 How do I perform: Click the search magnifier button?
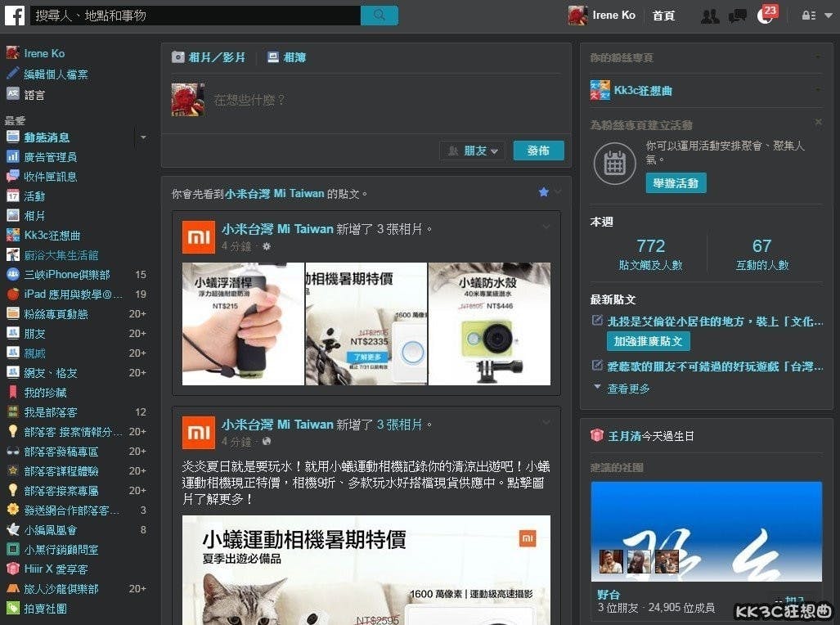pos(380,15)
